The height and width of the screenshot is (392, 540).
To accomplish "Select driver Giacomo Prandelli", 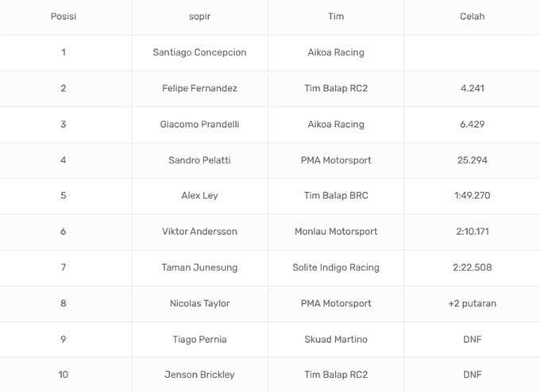I will 199,124.
